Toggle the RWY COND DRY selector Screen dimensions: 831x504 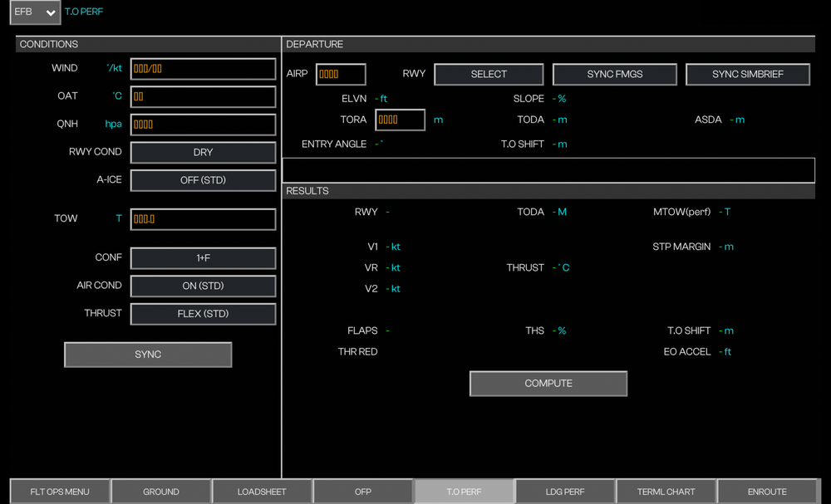coord(203,153)
